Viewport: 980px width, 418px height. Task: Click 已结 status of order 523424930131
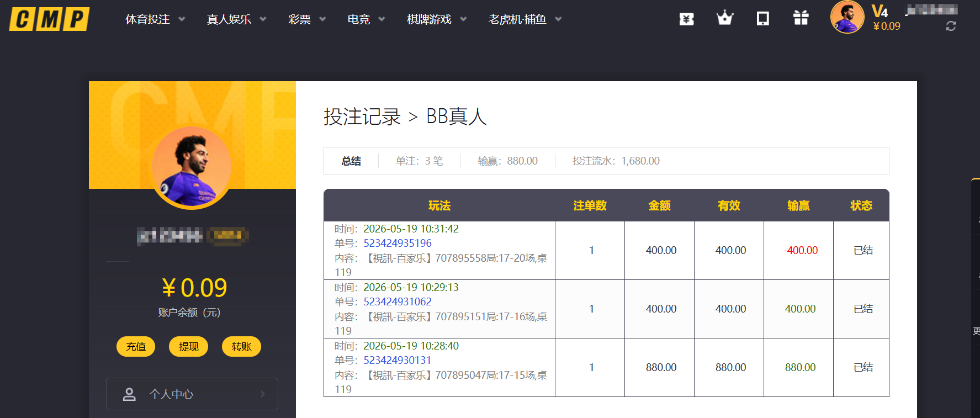(x=863, y=367)
